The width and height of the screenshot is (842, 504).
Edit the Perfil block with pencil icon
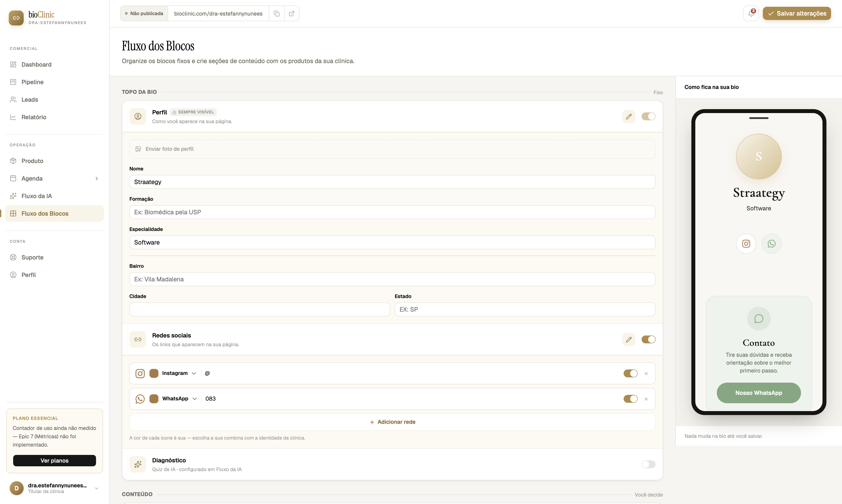629,117
